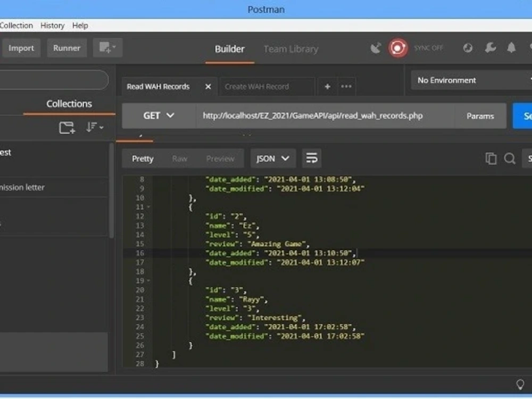532x399 pixels.
Task: Open the Collection menu
Action: pos(16,26)
